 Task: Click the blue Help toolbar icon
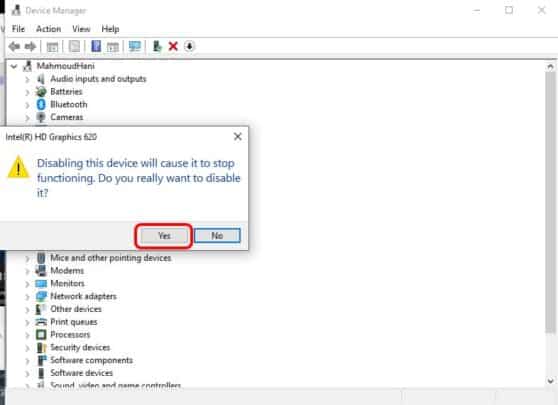96,46
